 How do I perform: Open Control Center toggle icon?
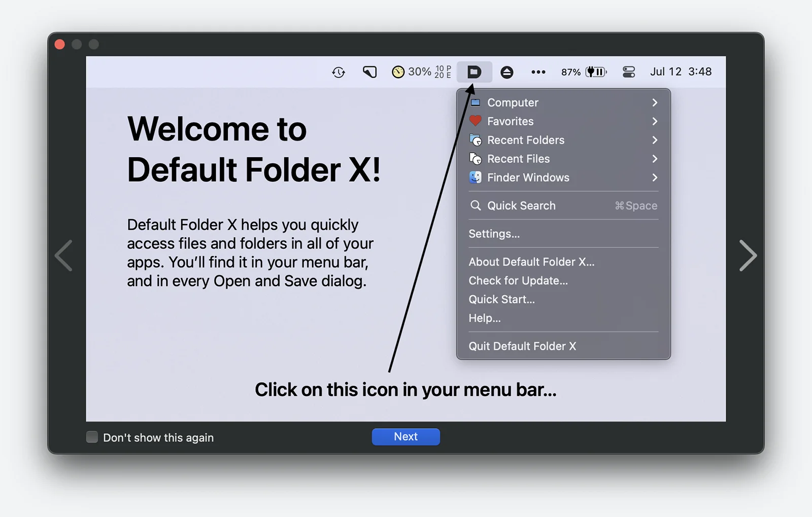(629, 72)
